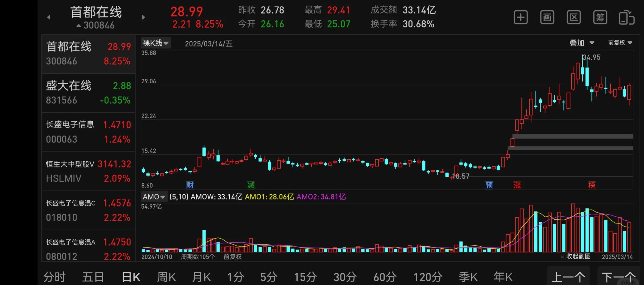Go to next stock with right arrow
The image size is (644, 285).
click(143, 17)
